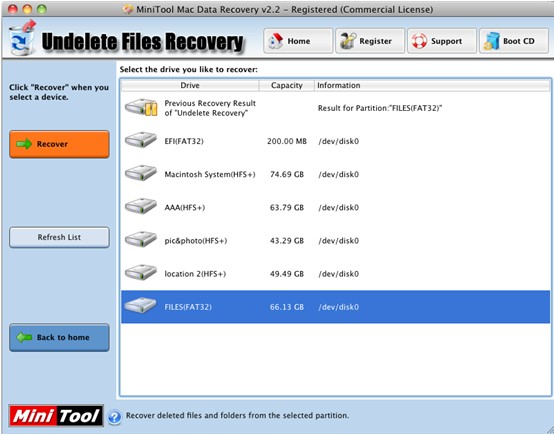
Task: Open the Support button
Action: tap(442, 41)
